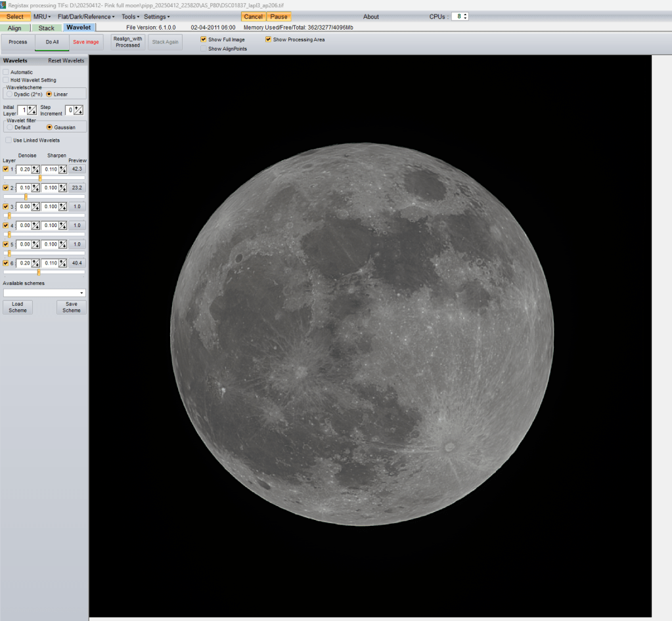Expand the Flat/Dark/Reference menu
This screenshot has width=672, height=621.
85,16
